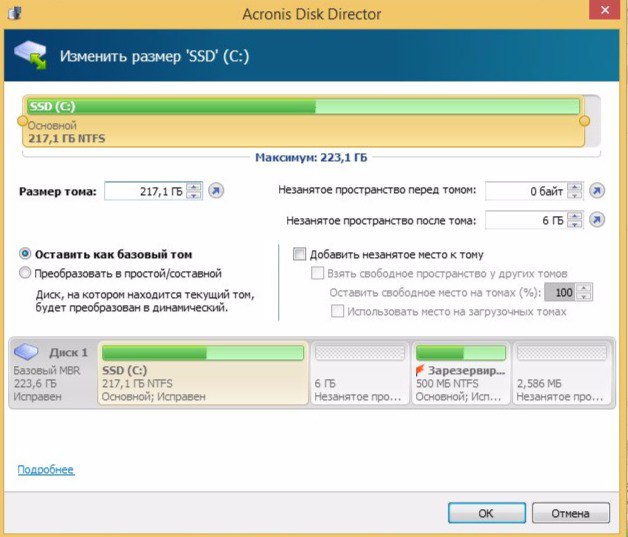The height and width of the screenshot is (537, 628).
Task: Select 'Преобразовать в простой/составной' radio button
Action: pyautogui.click(x=25, y=273)
